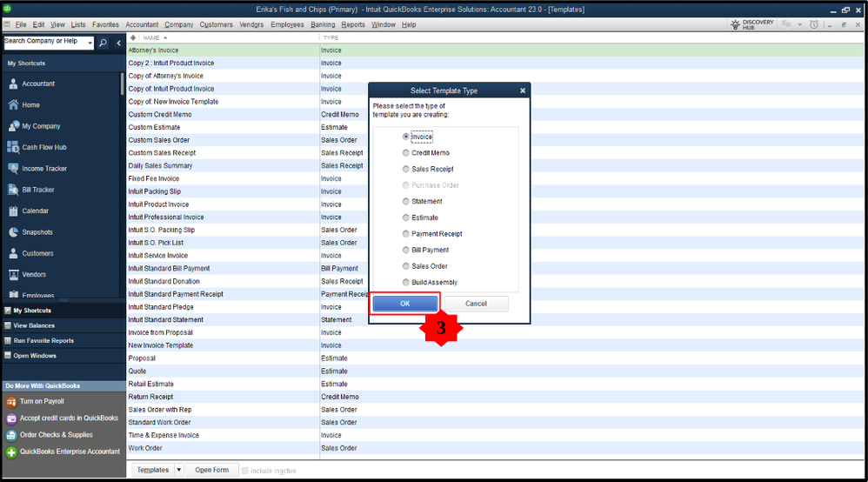Click the diamond column header icon
This screenshot has width=868, height=482.
[x=133, y=37]
